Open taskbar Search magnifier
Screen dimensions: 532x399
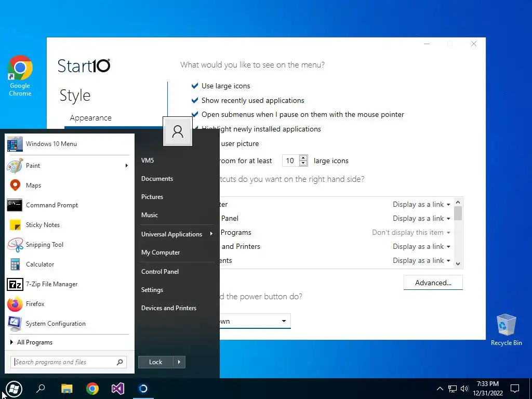pos(41,389)
